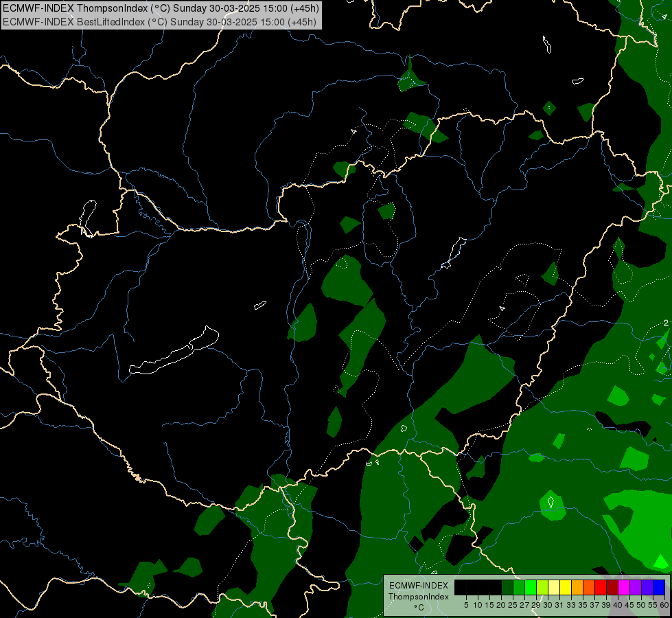This screenshot has height=618, width=672.
Task: Click the lime 29–30 legend swatch
Action: [x=542, y=587]
